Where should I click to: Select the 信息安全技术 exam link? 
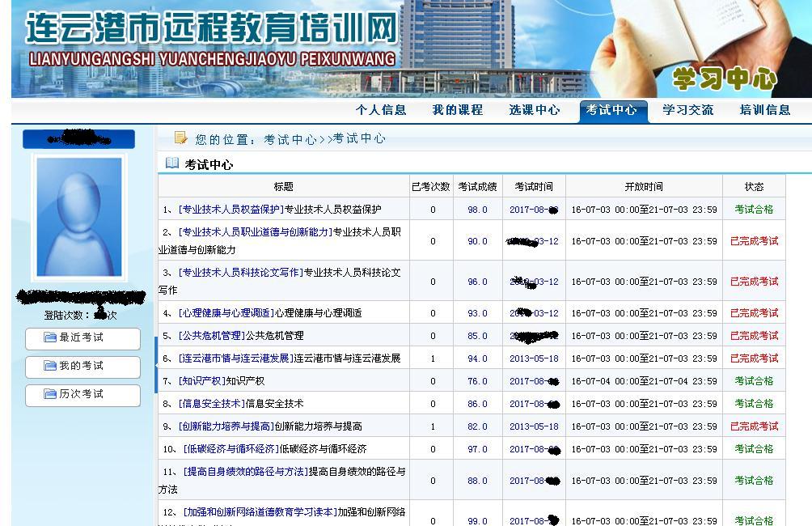210,404
